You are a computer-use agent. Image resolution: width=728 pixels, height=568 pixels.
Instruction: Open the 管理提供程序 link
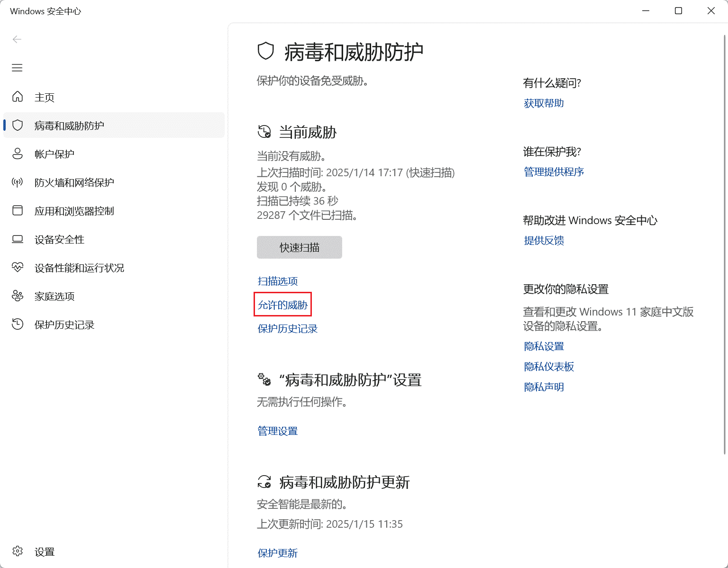554,172
